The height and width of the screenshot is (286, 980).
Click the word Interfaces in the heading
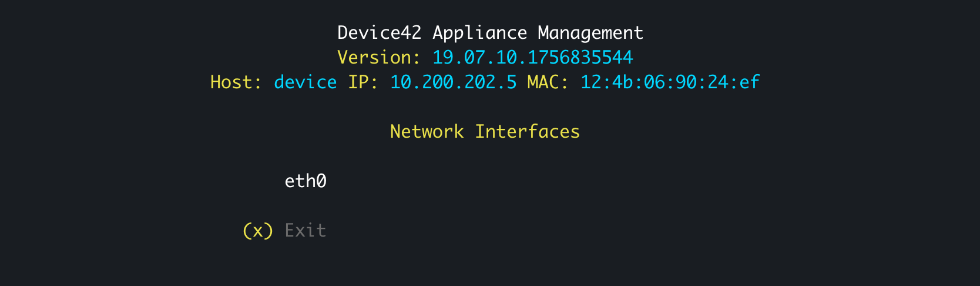pyautogui.click(x=527, y=132)
